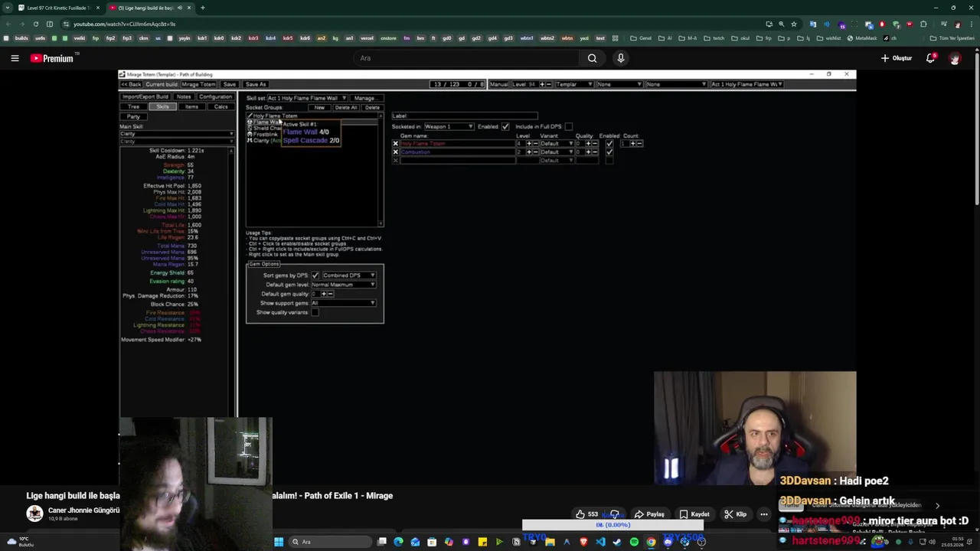
Task: Open Spotify from the taskbar
Action: [634, 542]
